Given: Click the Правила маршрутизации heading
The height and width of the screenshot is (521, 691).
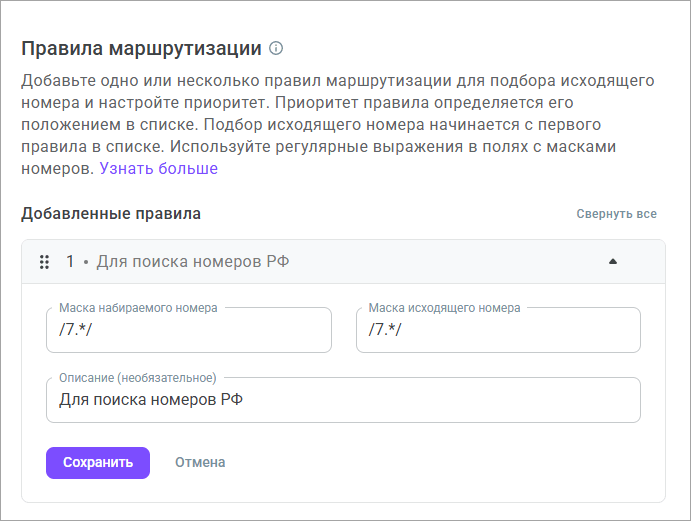Looking at the screenshot, I should (x=141, y=48).
